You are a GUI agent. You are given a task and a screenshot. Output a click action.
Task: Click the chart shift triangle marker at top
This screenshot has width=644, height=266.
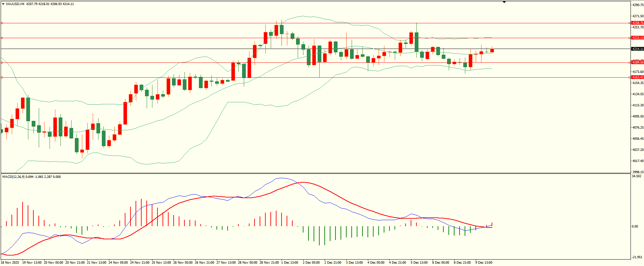point(504,2)
